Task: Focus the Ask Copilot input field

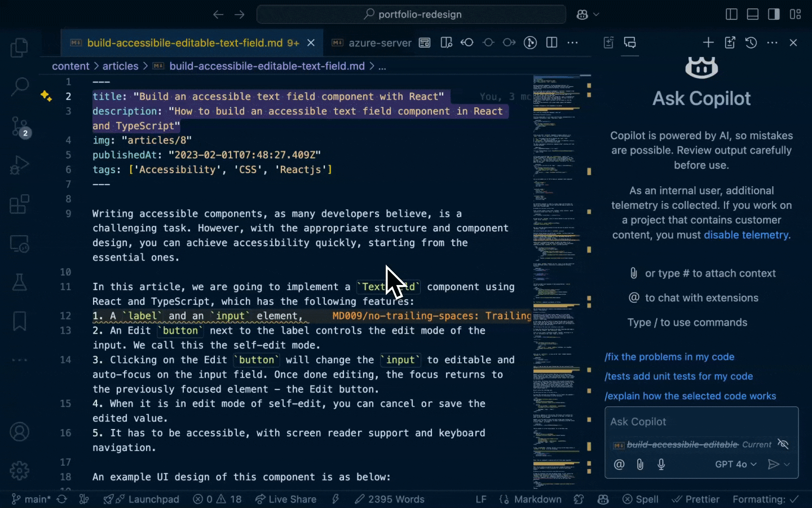Action: (x=701, y=422)
